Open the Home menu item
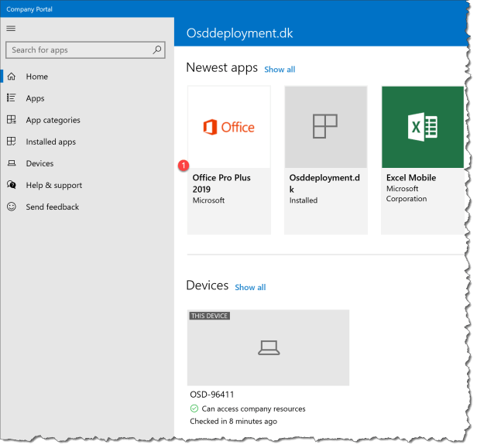 (88, 77)
